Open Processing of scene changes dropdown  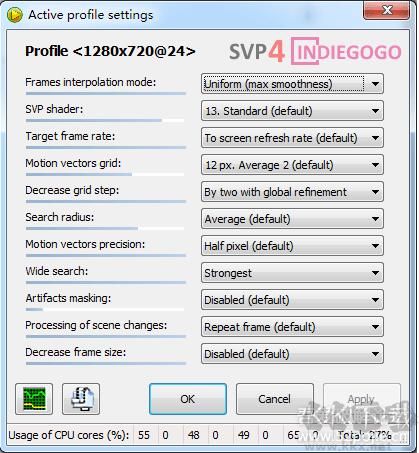click(292, 327)
